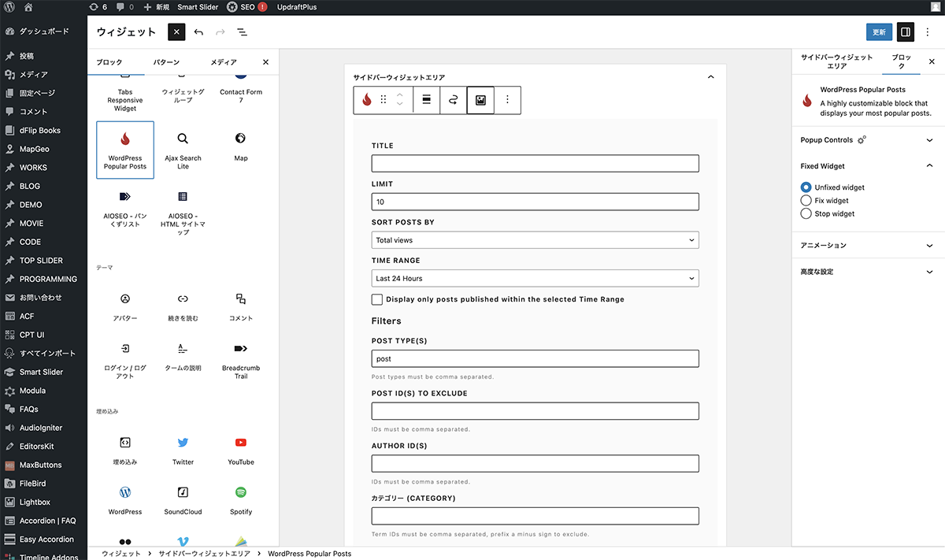
Task: Expand the Popup Controls panel
Action: tap(866, 140)
